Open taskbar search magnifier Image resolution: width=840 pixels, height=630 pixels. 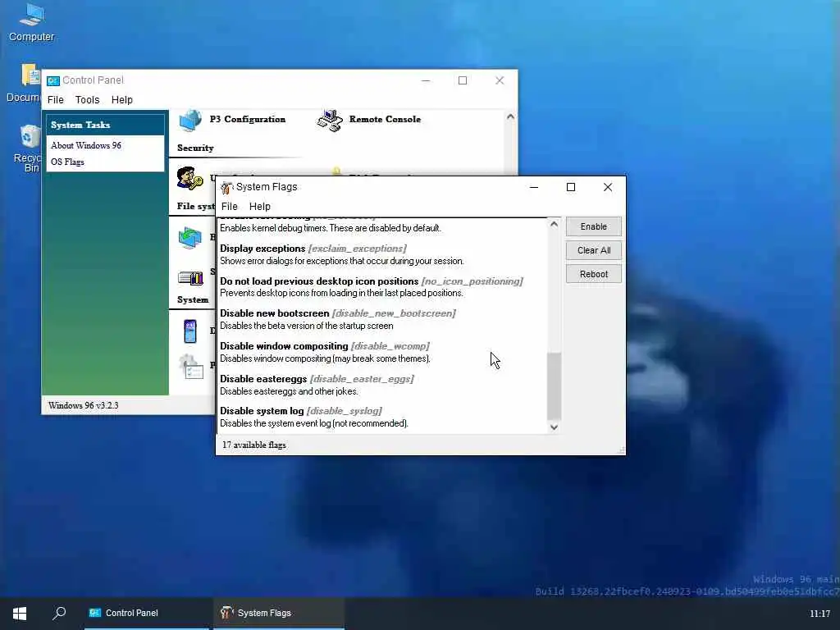59,613
